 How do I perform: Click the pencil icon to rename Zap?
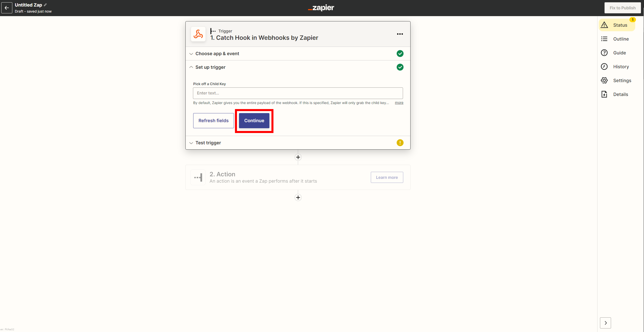click(45, 5)
